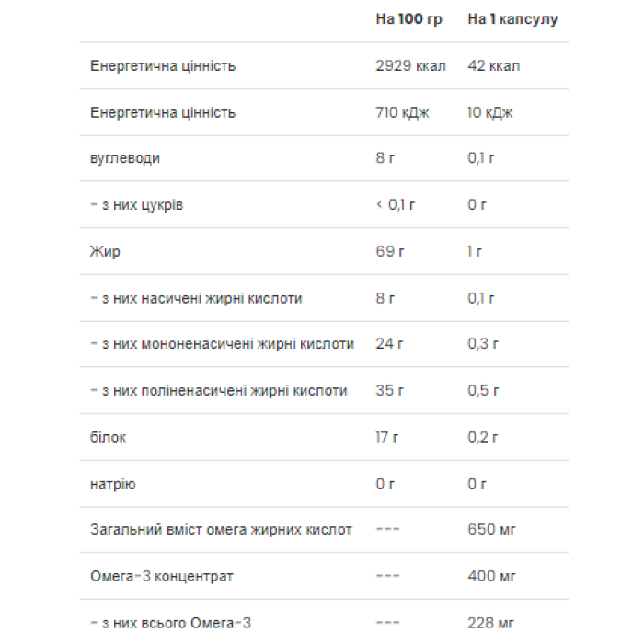
Task: Select the "Жир" row label
Action: 105,251
